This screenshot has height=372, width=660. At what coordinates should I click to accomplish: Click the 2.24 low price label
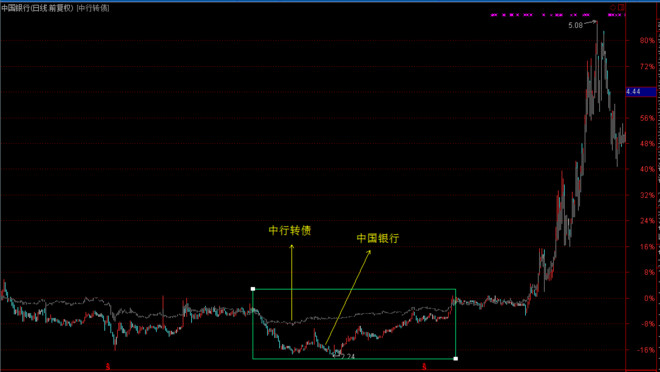(x=347, y=356)
